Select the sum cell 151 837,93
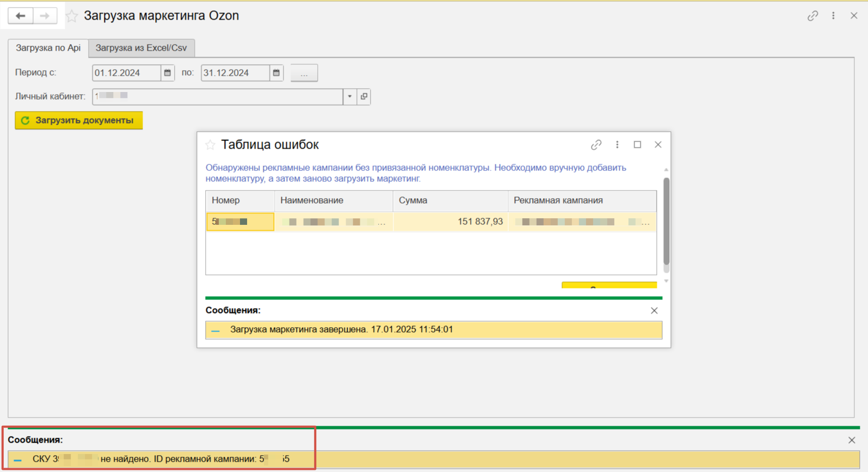The width and height of the screenshot is (868, 472). click(450, 222)
